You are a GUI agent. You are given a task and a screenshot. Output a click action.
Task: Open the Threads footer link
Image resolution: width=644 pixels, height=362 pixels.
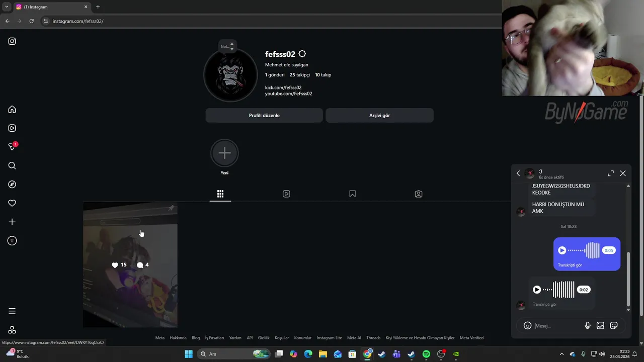pyautogui.click(x=373, y=338)
